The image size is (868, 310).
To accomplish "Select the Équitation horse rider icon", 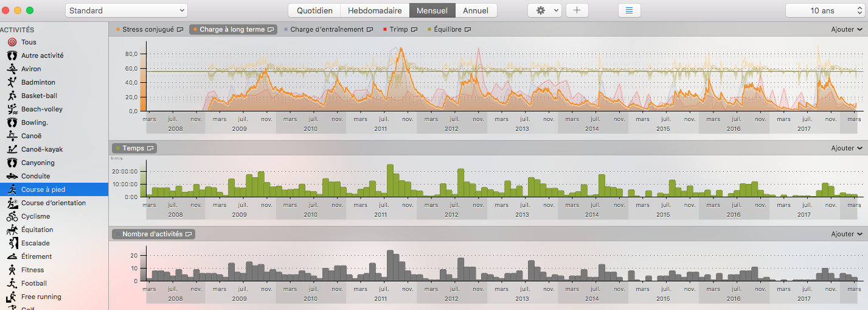I will tap(12, 230).
